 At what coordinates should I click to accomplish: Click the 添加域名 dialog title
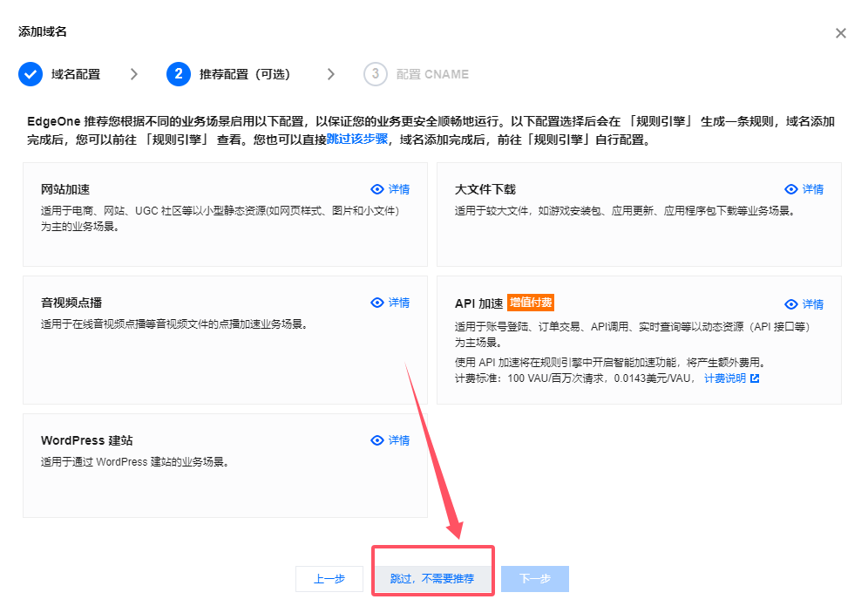pos(43,31)
